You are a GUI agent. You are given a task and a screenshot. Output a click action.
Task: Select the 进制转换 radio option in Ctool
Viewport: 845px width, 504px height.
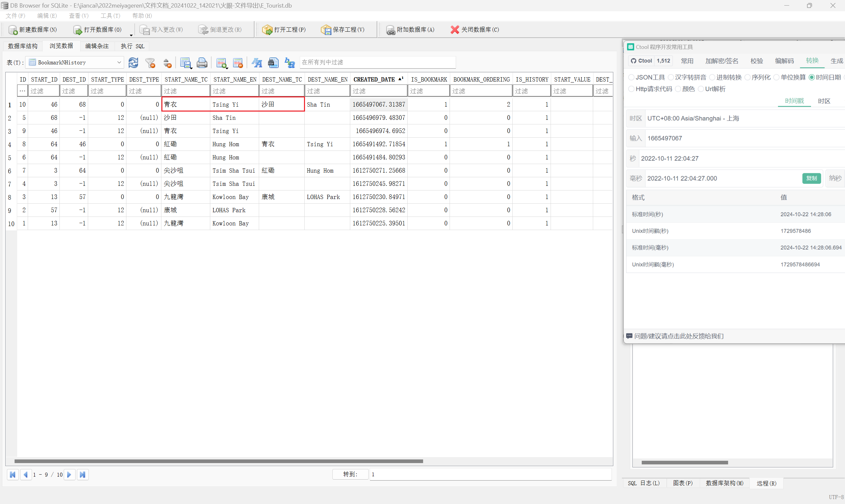(712, 78)
